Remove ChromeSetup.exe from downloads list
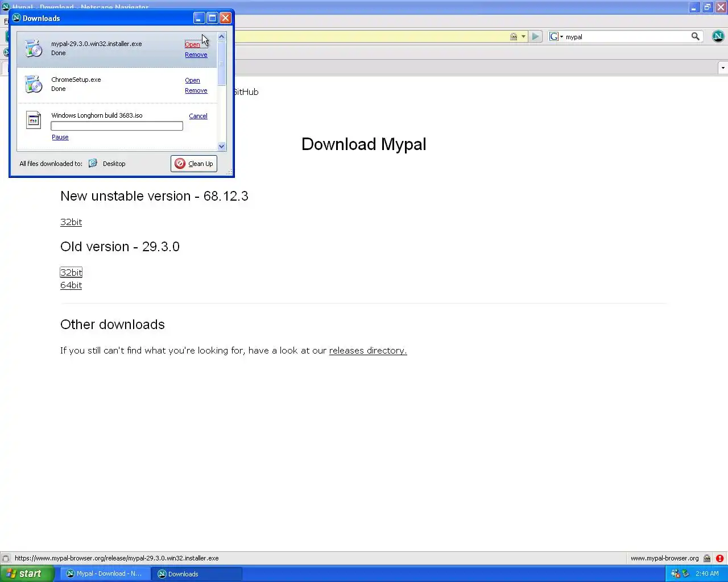This screenshot has width=728, height=582. pos(196,90)
